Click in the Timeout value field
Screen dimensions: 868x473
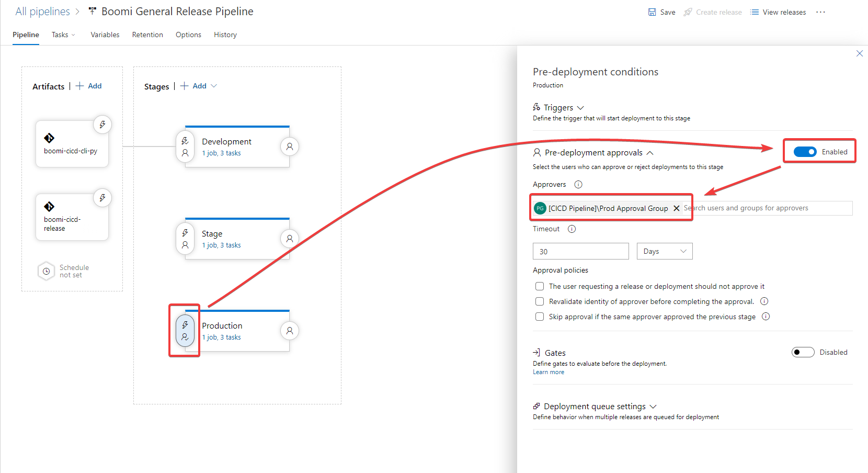pyautogui.click(x=581, y=251)
